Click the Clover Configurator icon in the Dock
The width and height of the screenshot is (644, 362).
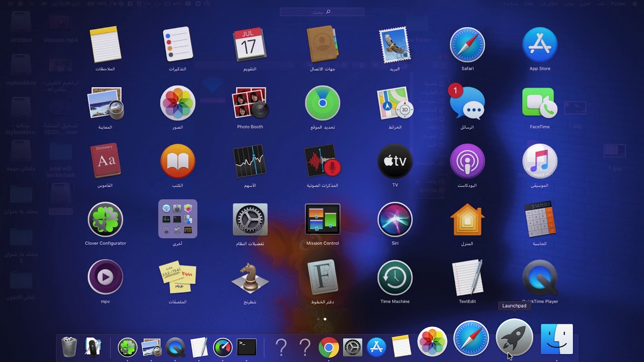[127, 347]
